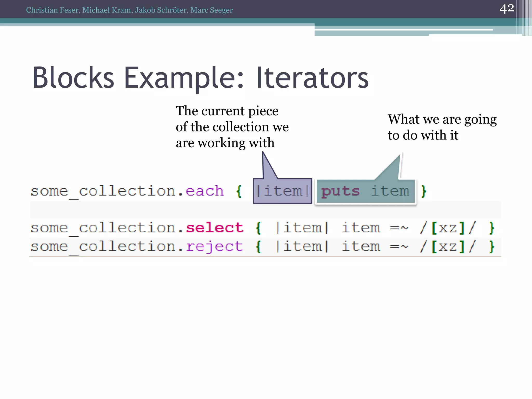
Task: Click '|item|' in the reject line
Action: tap(302, 247)
